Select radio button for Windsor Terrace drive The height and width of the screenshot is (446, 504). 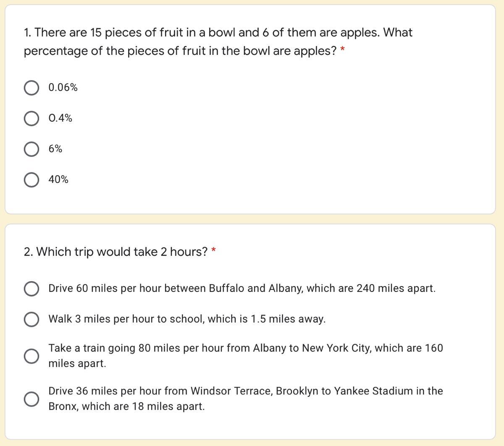coord(31,399)
